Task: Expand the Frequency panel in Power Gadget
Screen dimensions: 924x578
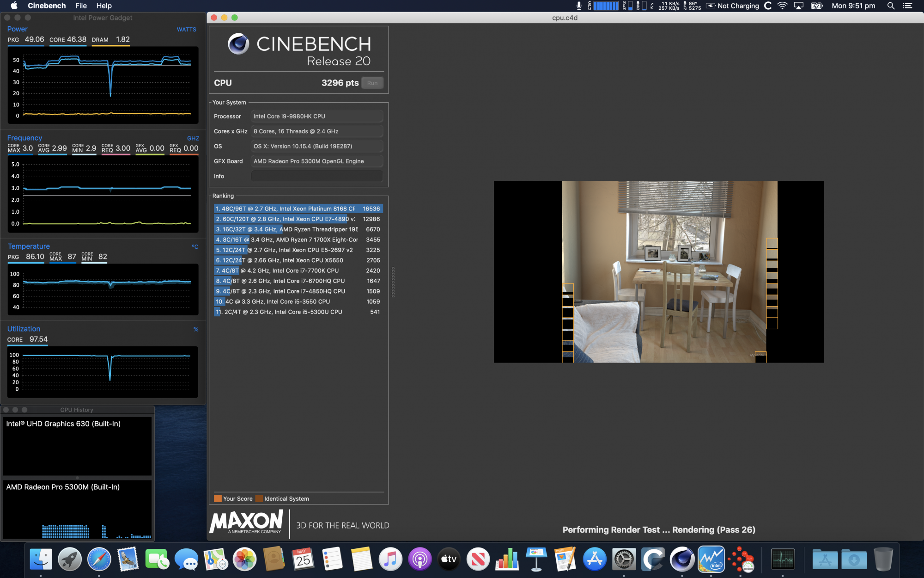Action: (x=24, y=138)
